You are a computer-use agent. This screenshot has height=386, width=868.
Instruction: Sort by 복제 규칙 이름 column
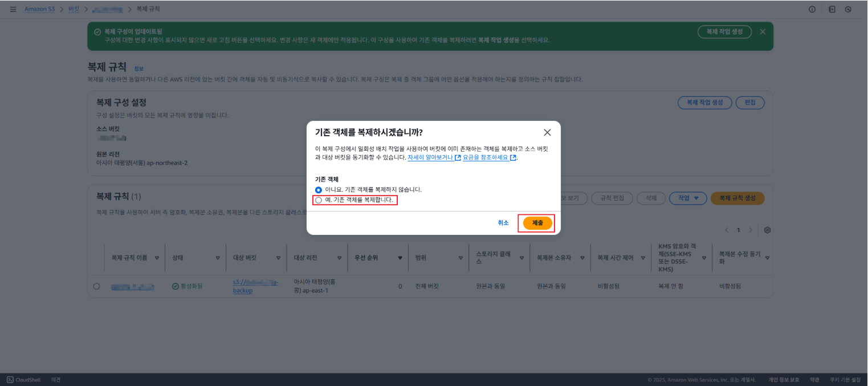click(x=157, y=258)
